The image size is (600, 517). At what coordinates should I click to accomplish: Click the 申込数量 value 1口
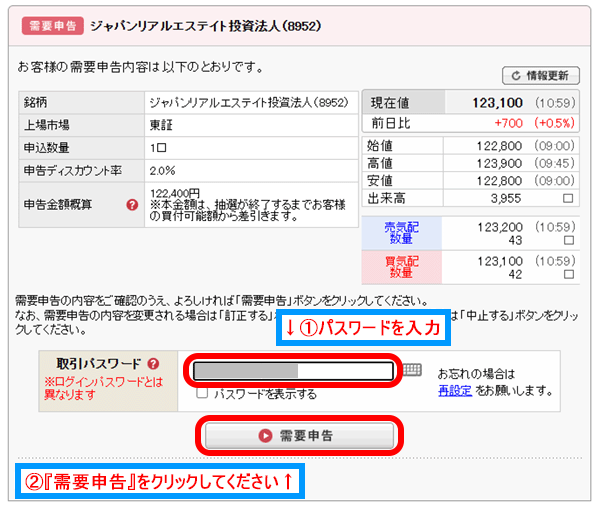click(x=158, y=148)
